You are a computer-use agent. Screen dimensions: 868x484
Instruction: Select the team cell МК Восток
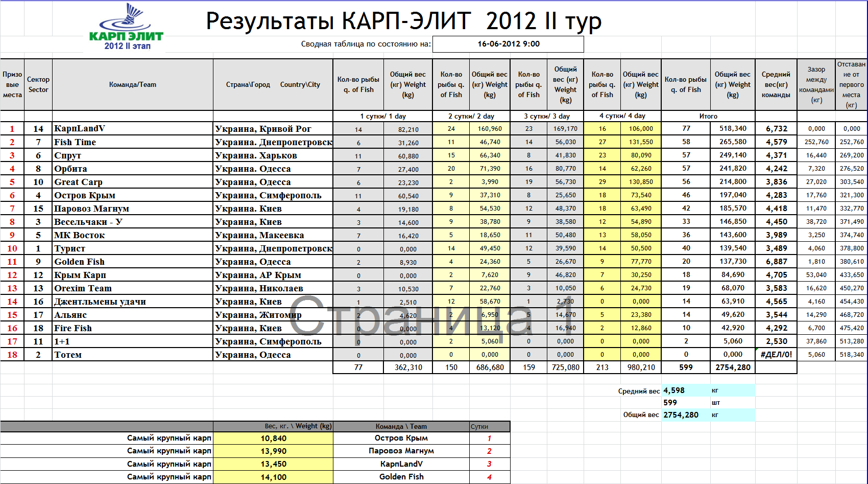coord(133,235)
